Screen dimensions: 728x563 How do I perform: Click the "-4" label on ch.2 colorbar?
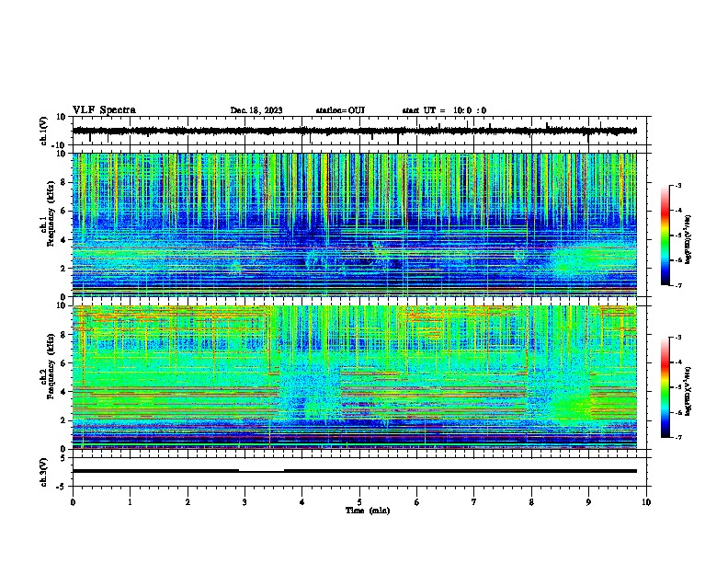(678, 362)
